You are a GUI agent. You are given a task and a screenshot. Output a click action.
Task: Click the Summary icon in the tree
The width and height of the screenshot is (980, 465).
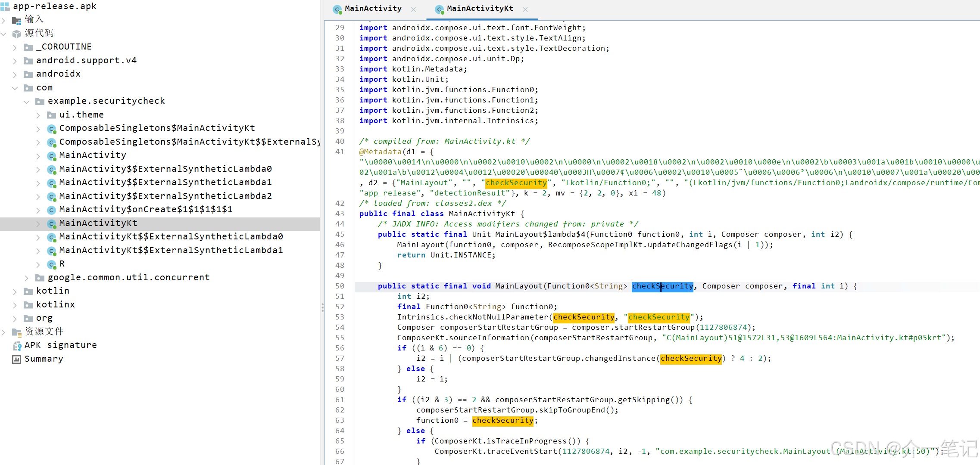pos(17,359)
